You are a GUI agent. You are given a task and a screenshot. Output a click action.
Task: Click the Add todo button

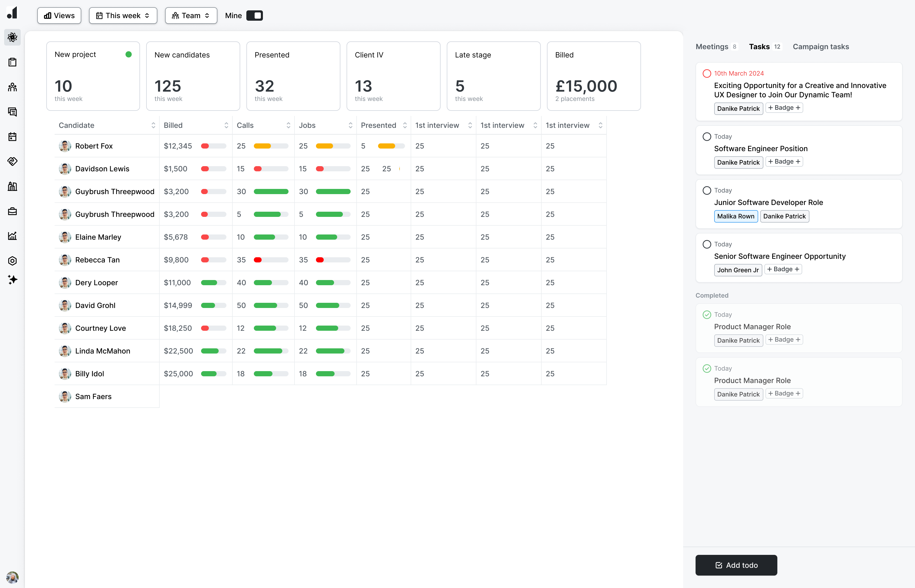736,565
